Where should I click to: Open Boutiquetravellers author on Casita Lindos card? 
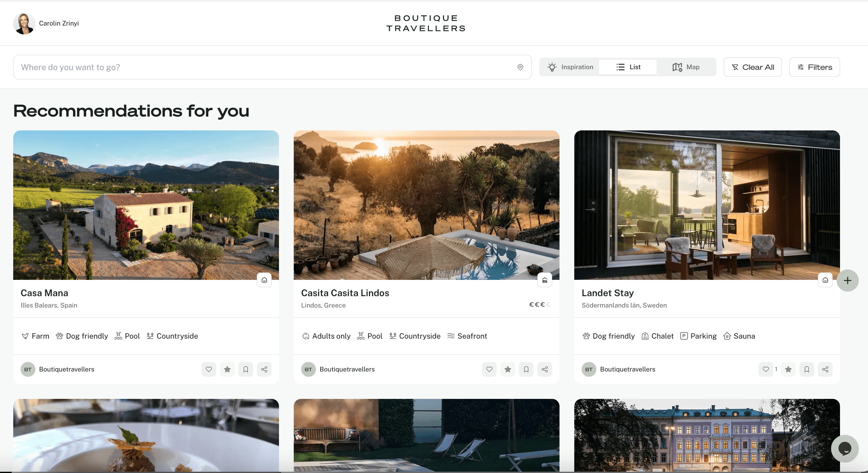[338, 369]
